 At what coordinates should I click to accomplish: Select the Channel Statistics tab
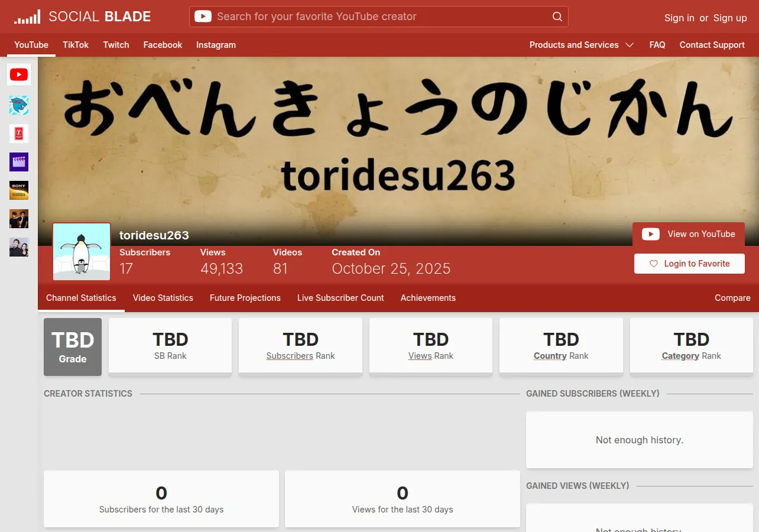pyautogui.click(x=81, y=298)
